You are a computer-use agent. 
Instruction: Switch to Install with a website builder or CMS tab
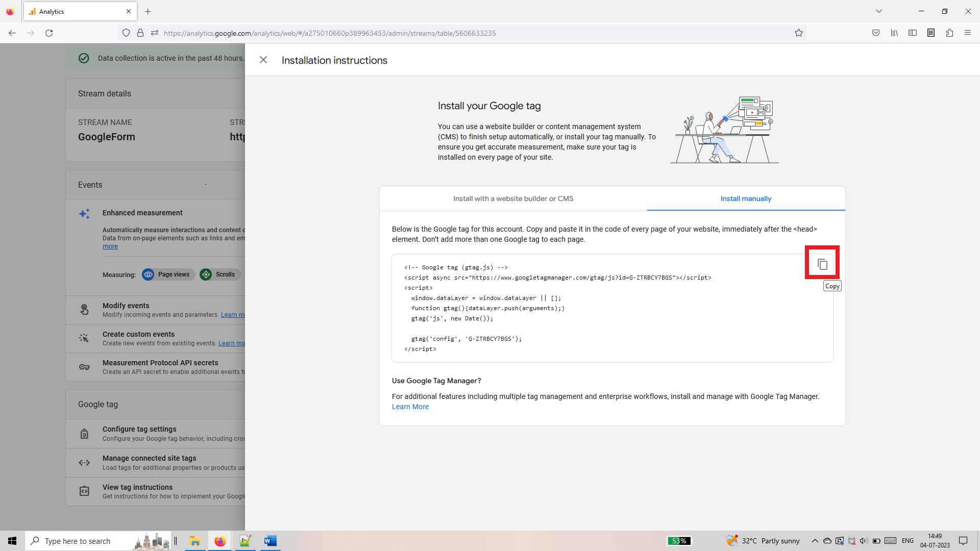[513, 198]
